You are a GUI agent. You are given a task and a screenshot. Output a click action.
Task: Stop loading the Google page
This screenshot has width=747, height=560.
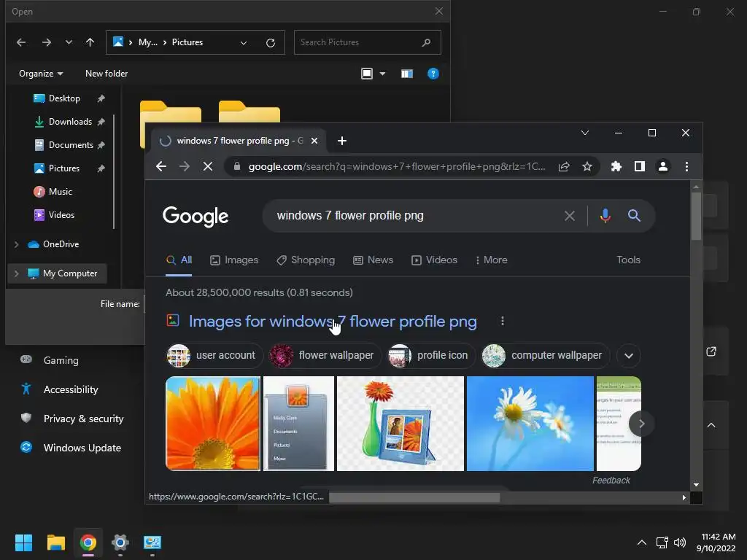[208, 166]
